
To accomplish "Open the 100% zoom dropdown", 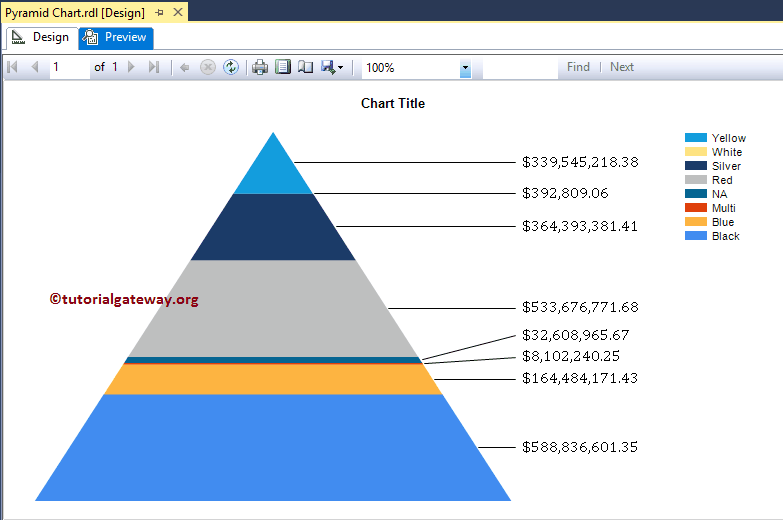I will [x=465, y=67].
